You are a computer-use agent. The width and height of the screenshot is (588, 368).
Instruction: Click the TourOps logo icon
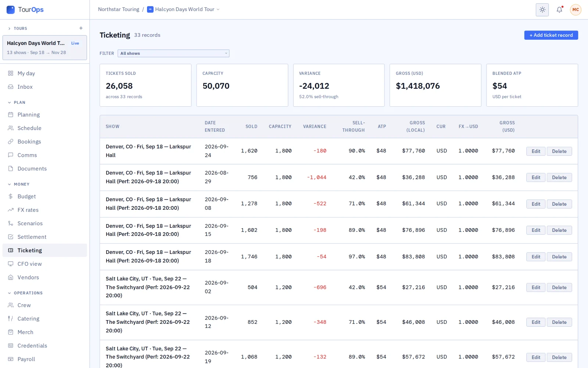pos(11,10)
